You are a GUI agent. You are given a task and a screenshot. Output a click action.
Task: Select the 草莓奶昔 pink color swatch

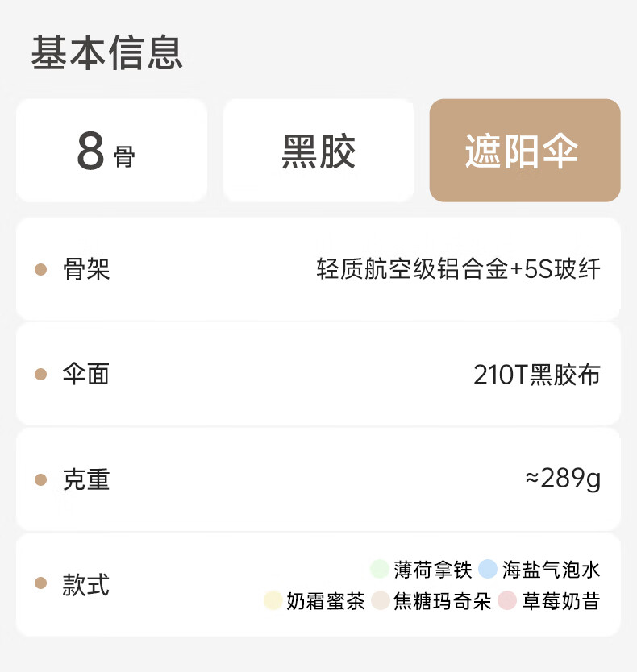(x=506, y=601)
